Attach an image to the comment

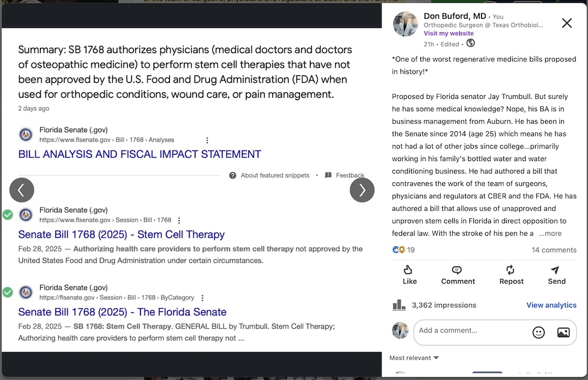point(563,332)
